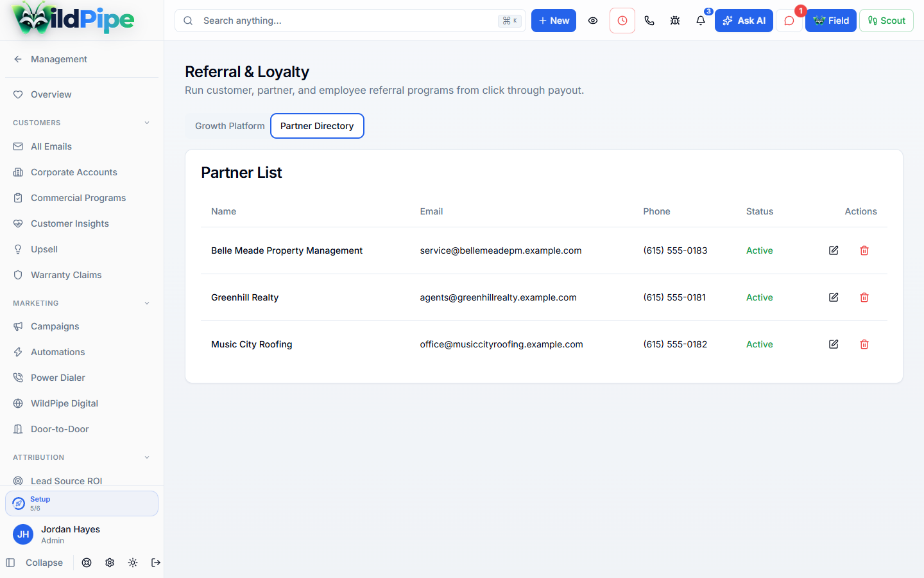Open the chat messages icon

[789, 21]
